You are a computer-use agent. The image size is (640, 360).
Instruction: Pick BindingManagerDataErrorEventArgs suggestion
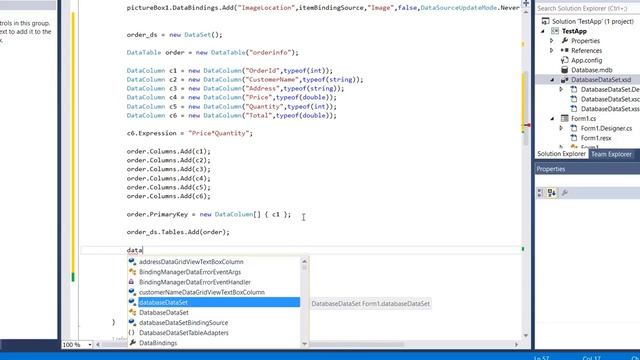pyautogui.click(x=190, y=272)
